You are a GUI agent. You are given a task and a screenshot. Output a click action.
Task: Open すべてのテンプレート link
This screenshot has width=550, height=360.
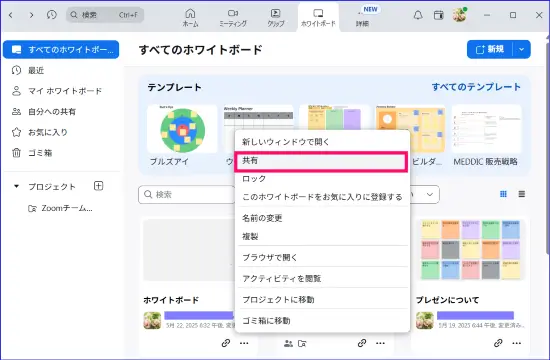pyautogui.click(x=476, y=87)
